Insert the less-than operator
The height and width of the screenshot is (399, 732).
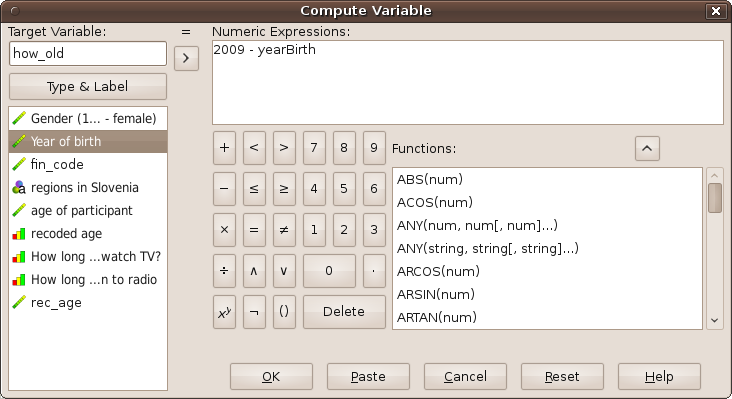[254, 148]
